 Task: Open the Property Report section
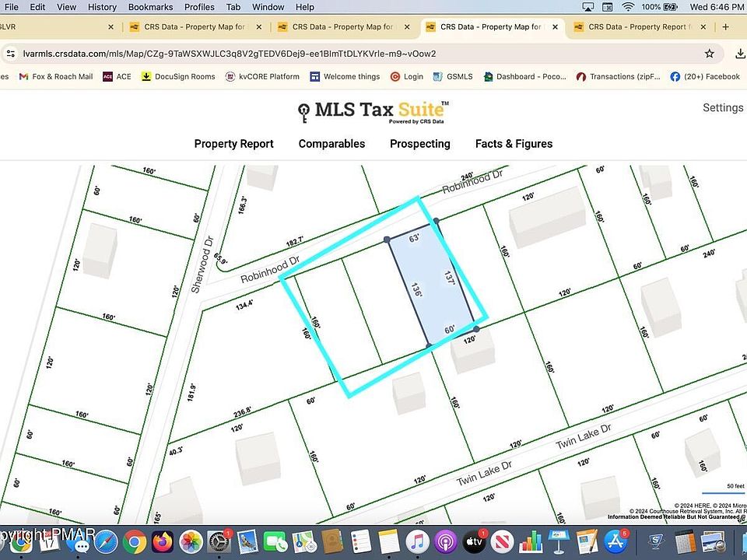233,144
